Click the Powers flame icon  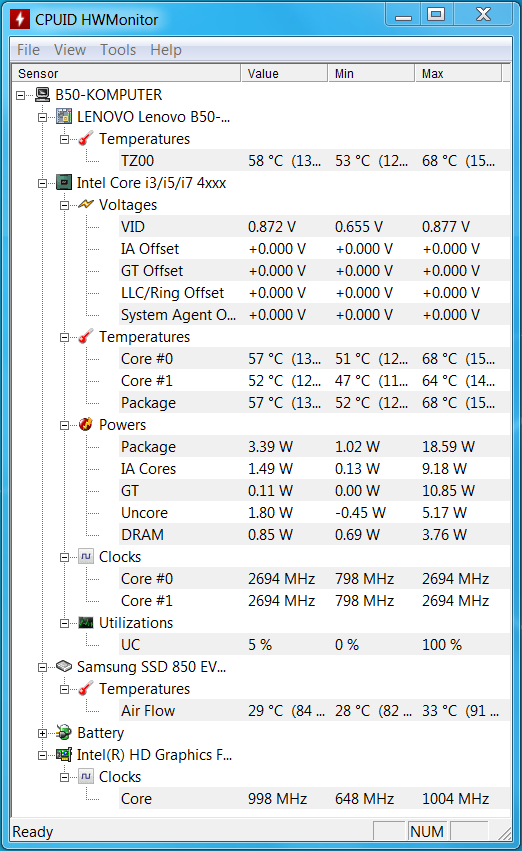[x=86, y=424]
